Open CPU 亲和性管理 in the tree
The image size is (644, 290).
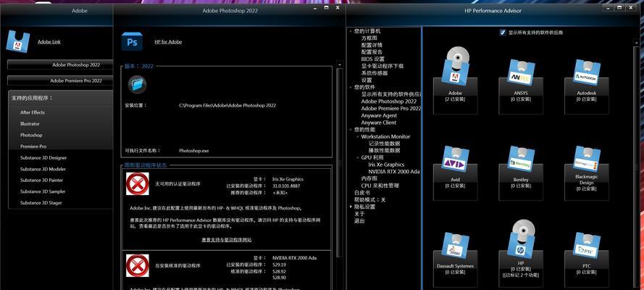380,186
